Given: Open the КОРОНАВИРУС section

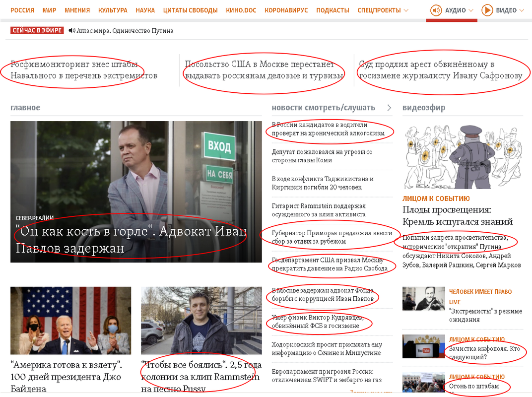Looking at the screenshot, I should tap(286, 10).
